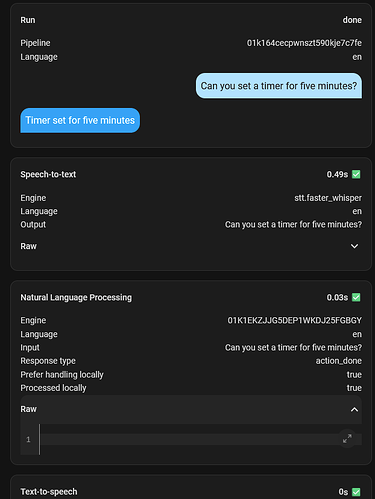The image size is (375, 499).
Task: Click the pipeline ID 01k164cecpwnszt590kje7c7fe
Action: (x=304, y=43)
